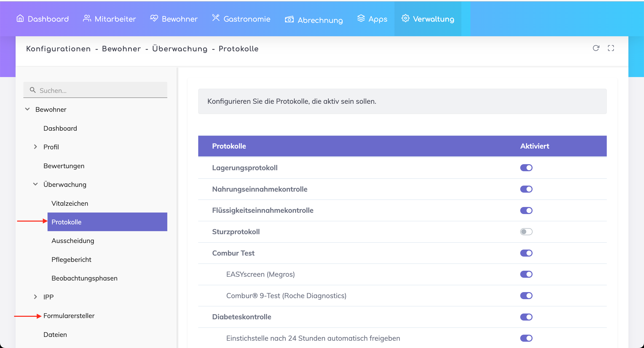Viewport: 644px width, 348px height.
Task: Toggle EASYscreen (Megros) switch
Action: tap(526, 274)
